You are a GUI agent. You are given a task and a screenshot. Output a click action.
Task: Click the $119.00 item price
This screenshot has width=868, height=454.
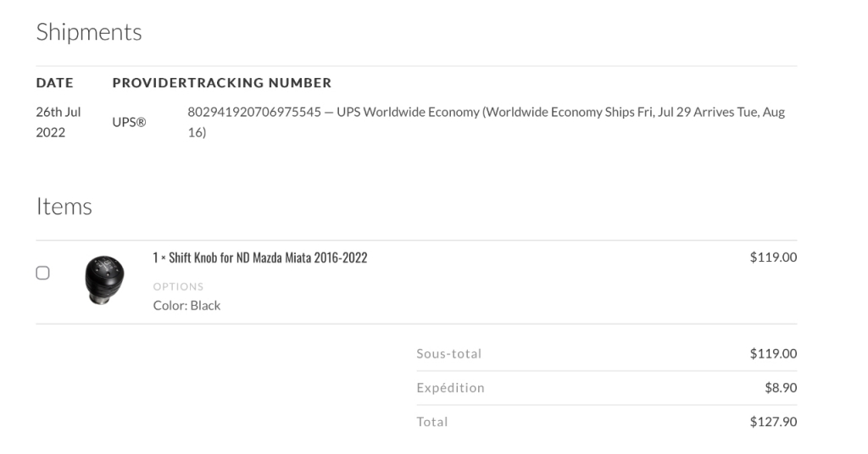click(x=773, y=257)
